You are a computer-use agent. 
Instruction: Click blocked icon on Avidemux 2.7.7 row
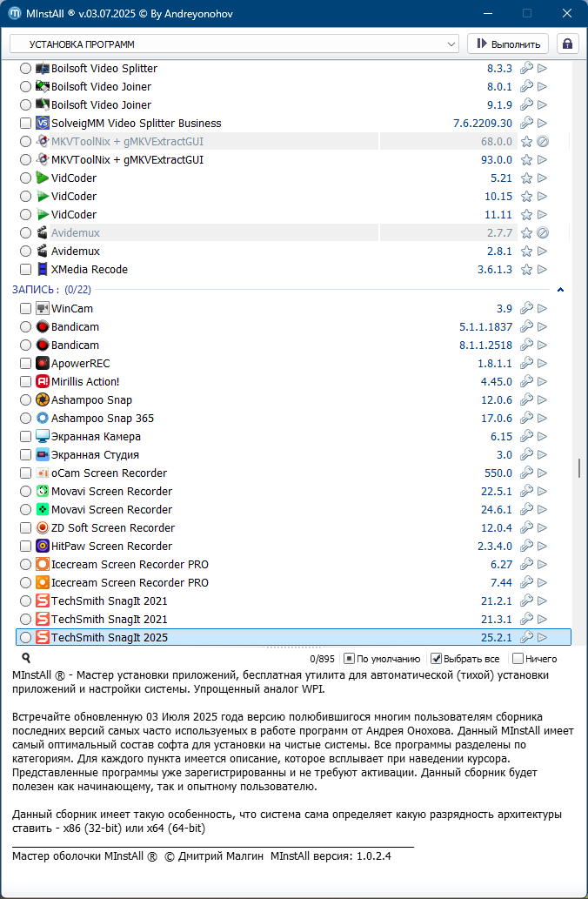544,232
